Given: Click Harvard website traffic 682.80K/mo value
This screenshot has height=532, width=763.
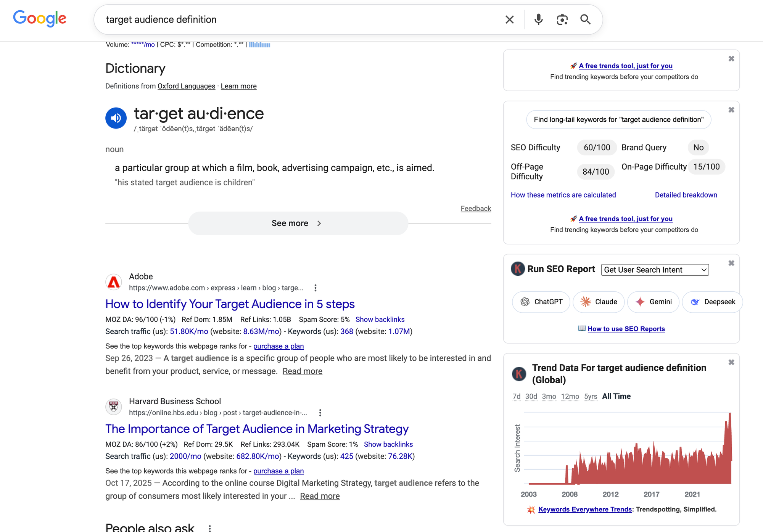Looking at the screenshot, I should point(258,456).
